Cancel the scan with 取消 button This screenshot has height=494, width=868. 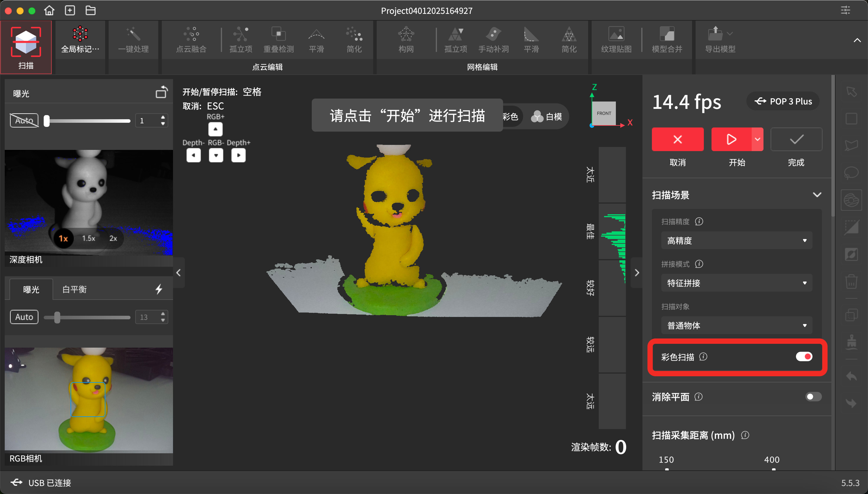coord(677,139)
